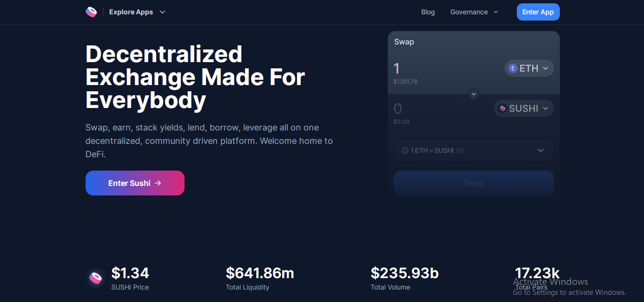Click the $1.34 SUSHI Price value
The height and width of the screenshot is (302, 644).
[130, 273]
